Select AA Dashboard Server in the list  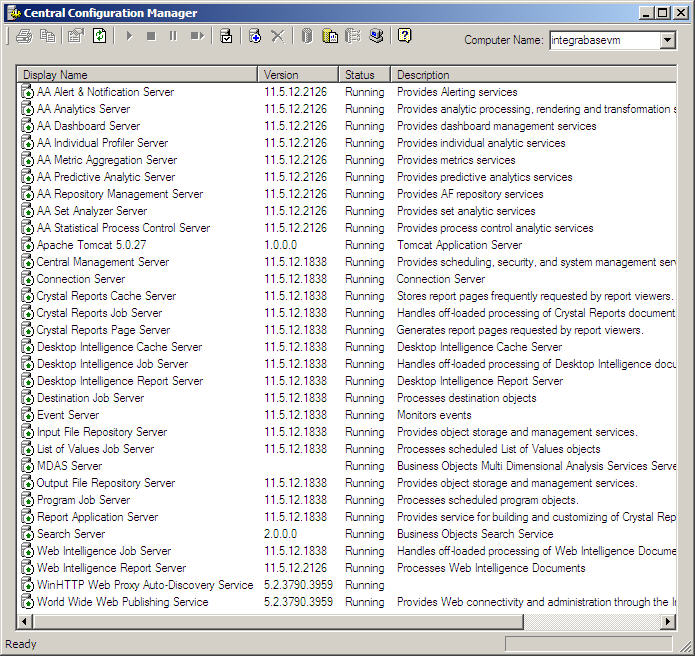pyautogui.click(x=88, y=126)
